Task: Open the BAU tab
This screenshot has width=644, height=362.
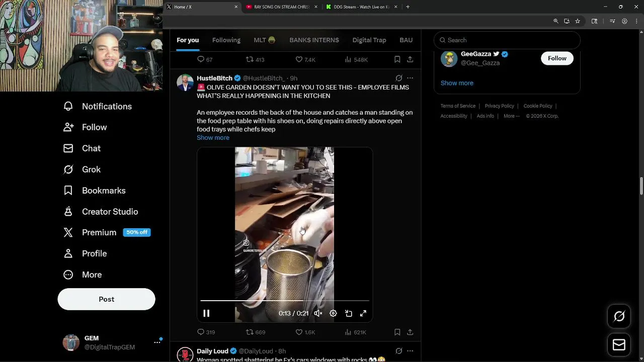Action: click(406, 40)
